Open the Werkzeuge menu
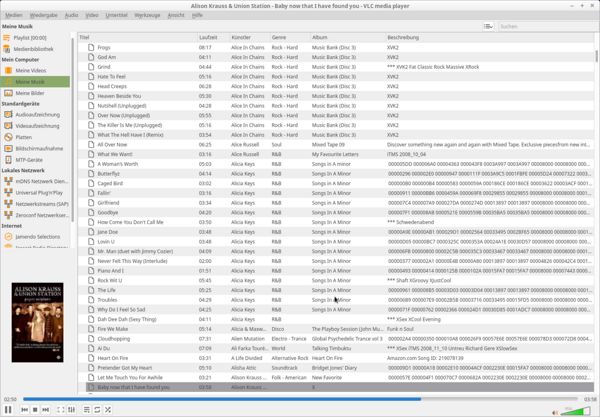This screenshot has height=417, width=600. tap(147, 16)
